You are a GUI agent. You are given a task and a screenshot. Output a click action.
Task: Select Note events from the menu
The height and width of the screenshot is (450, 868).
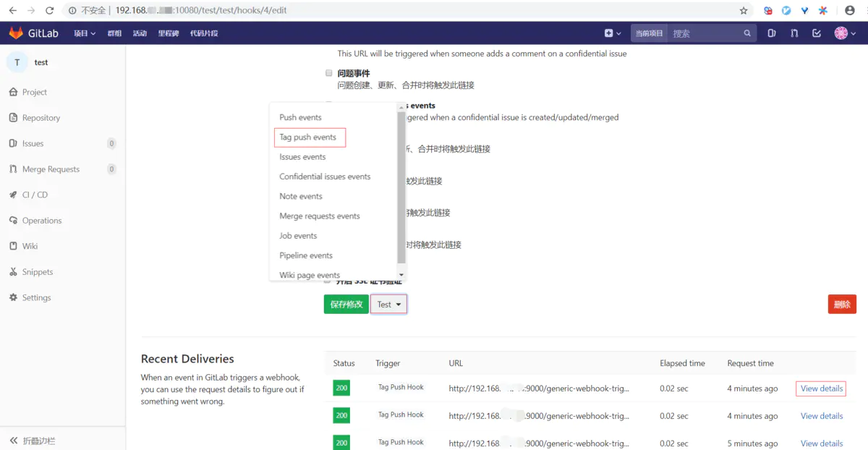coord(301,196)
